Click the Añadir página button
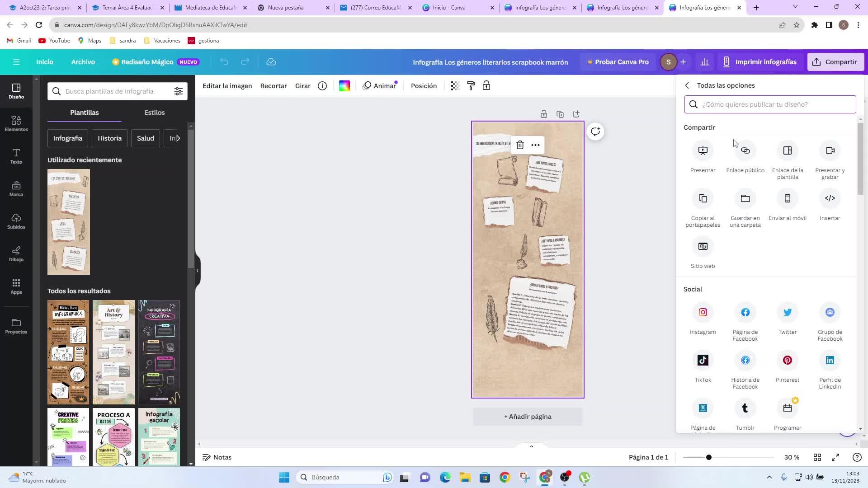The width and height of the screenshot is (868, 488). point(528,417)
